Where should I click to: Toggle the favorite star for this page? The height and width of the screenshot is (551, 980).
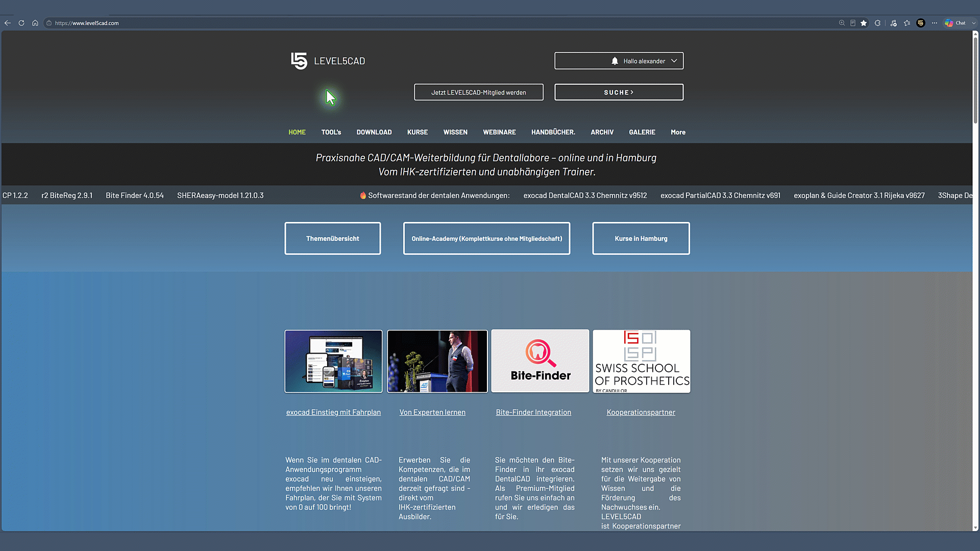864,23
